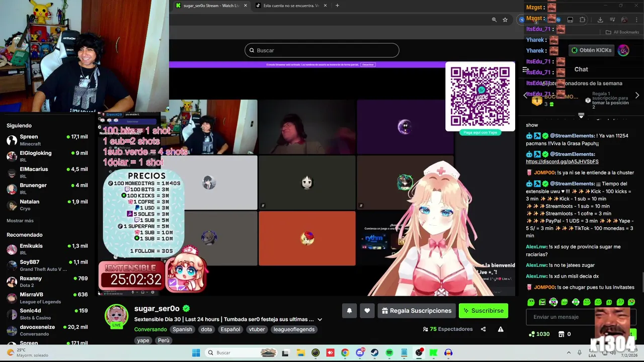Open Roxanny in Recomendado list
Screen dimensions: 644x362
pos(47,282)
